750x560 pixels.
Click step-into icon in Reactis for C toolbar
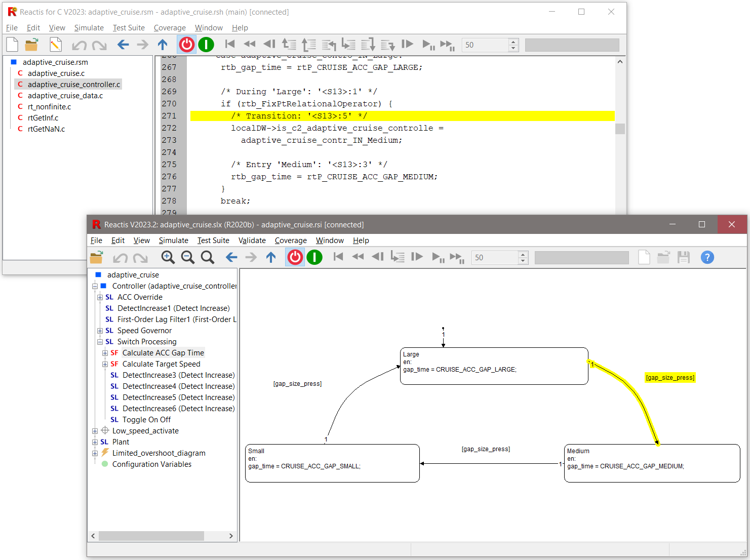point(348,45)
